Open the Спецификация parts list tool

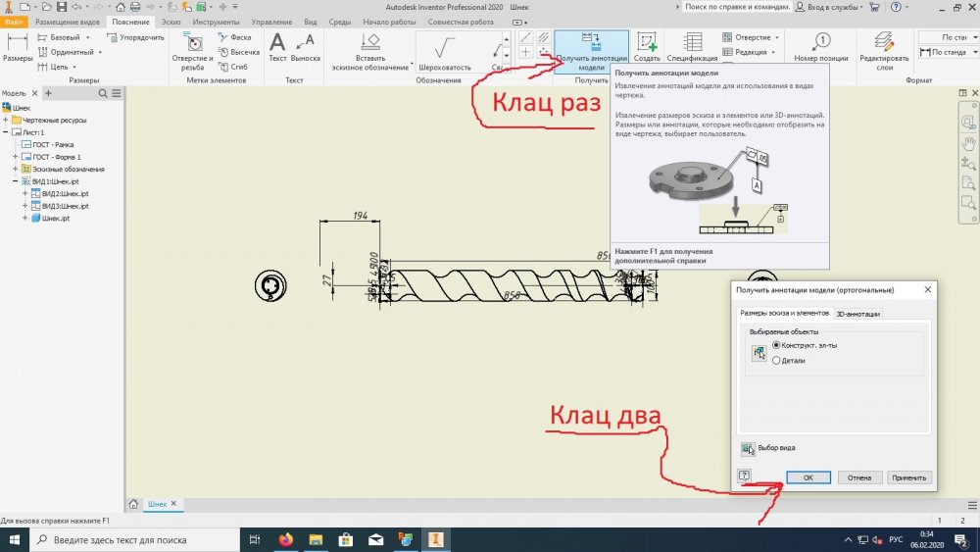tap(693, 48)
